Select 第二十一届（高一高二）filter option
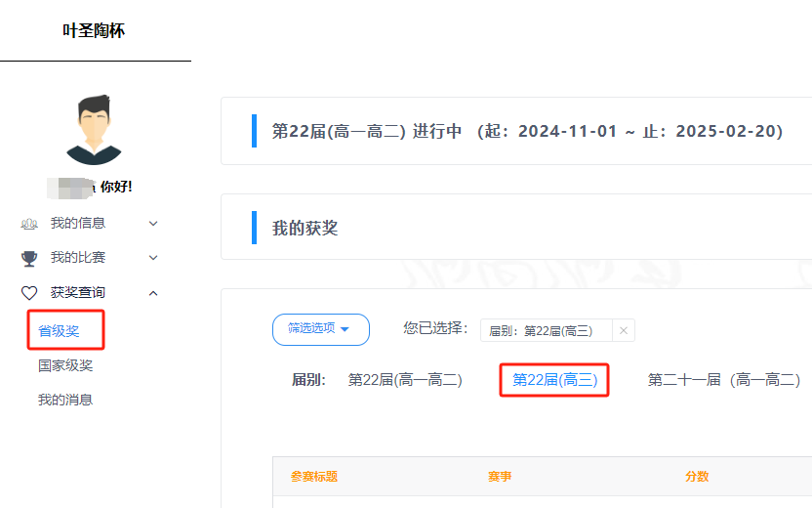Screen dimensions: 812x508 tap(724, 380)
